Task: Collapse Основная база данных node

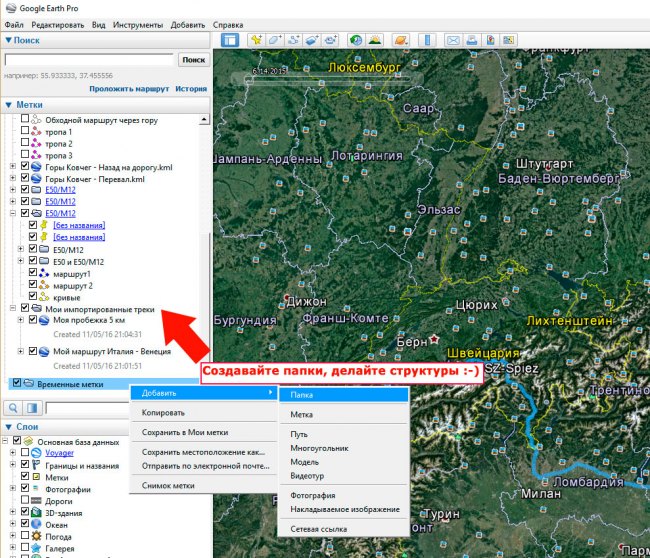Action: 5,441
